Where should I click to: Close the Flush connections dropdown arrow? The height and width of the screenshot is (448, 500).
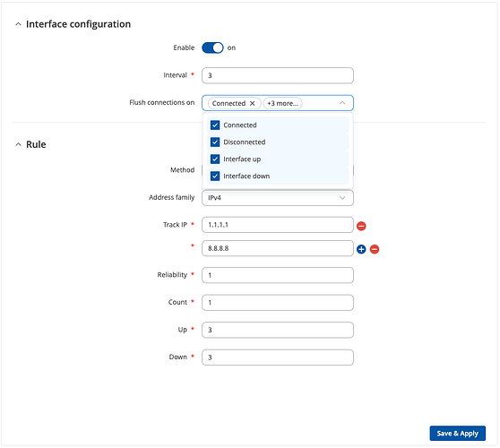[342, 103]
